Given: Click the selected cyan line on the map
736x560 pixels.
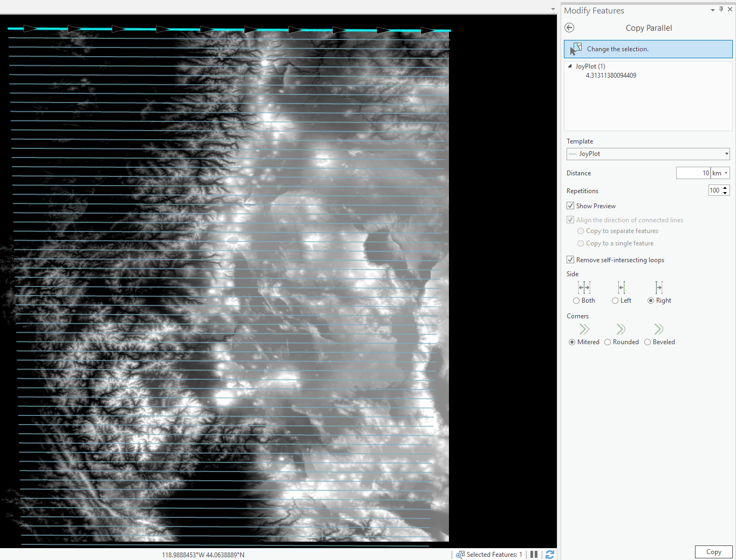Looking at the screenshot, I should pos(229,30).
